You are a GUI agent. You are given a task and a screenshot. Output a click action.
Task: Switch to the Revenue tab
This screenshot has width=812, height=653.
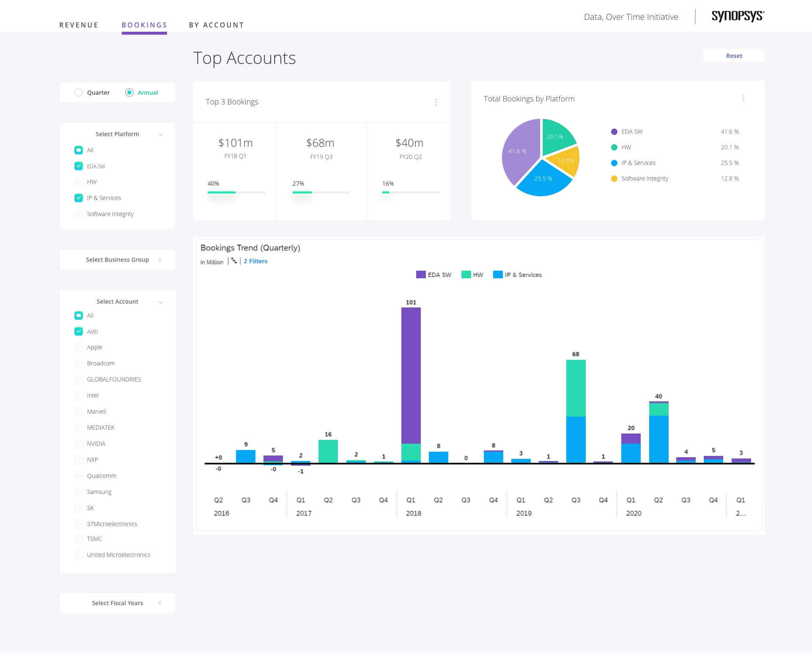coord(79,25)
